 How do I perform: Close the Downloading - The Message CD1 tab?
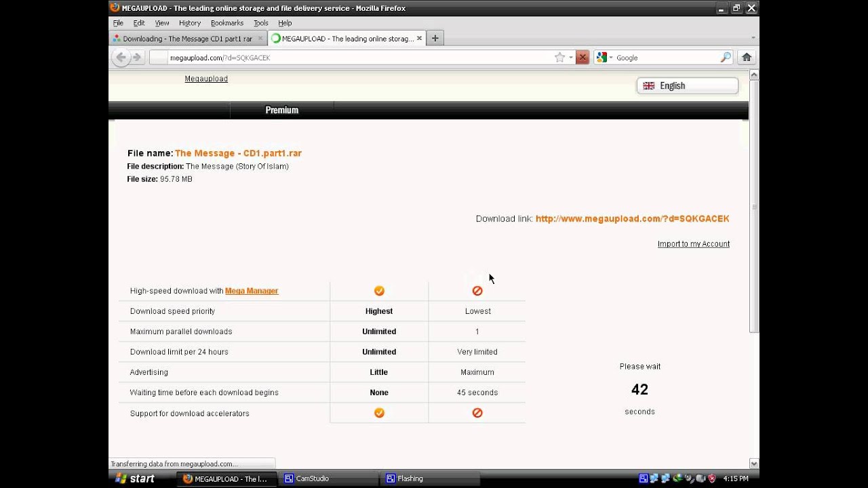(x=260, y=39)
